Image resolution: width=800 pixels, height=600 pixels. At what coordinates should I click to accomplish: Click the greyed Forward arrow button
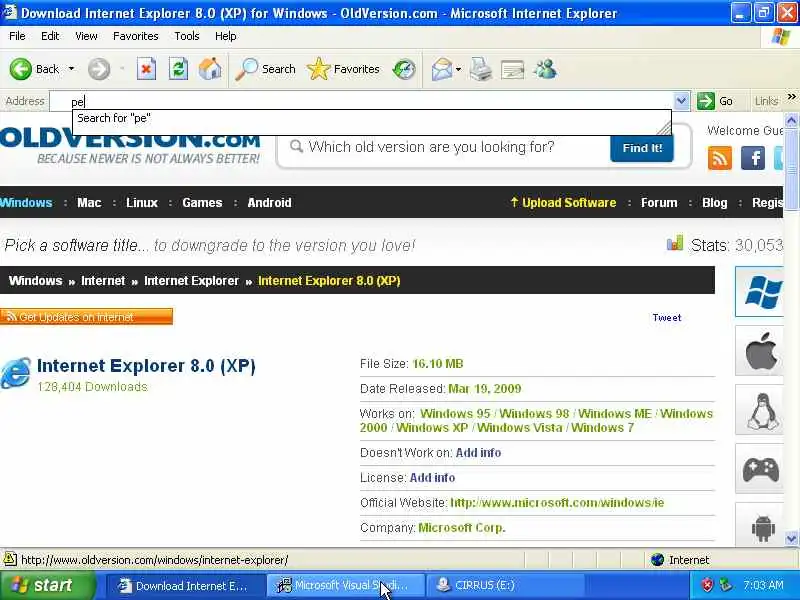[x=99, y=69]
